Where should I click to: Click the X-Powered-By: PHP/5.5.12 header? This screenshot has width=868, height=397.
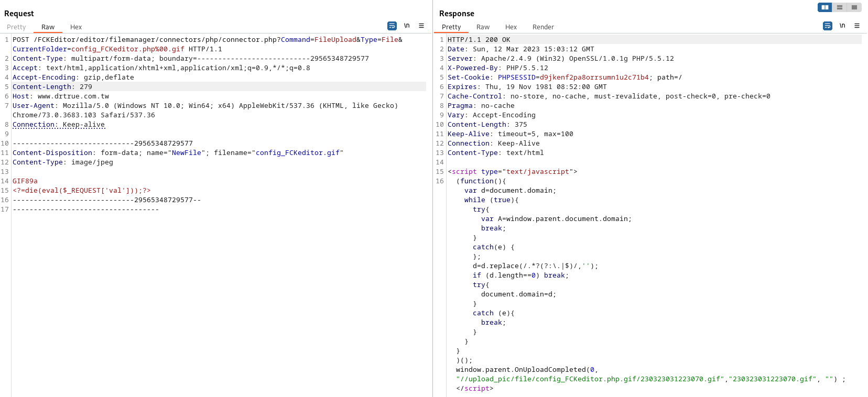click(x=498, y=68)
